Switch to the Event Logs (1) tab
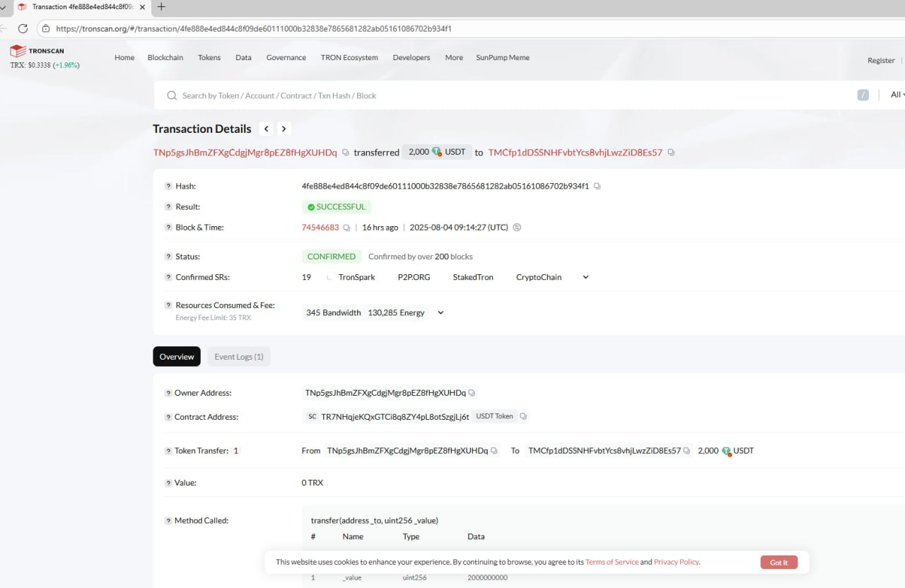 (239, 357)
